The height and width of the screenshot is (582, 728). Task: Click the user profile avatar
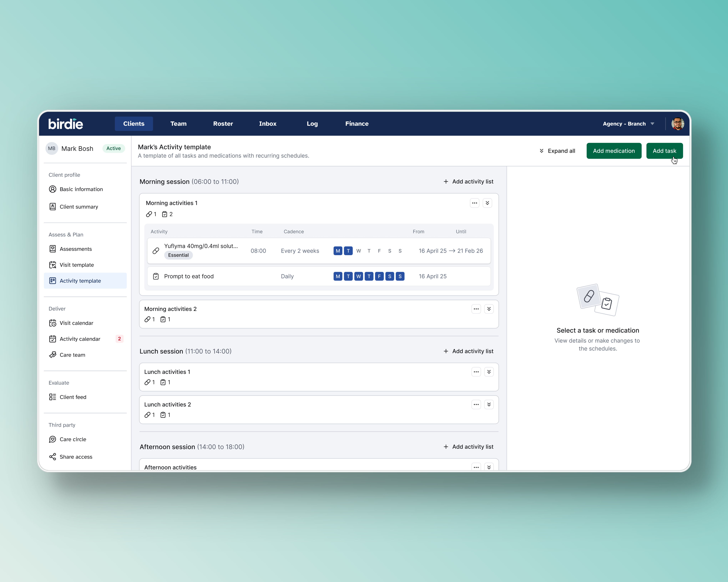click(677, 124)
